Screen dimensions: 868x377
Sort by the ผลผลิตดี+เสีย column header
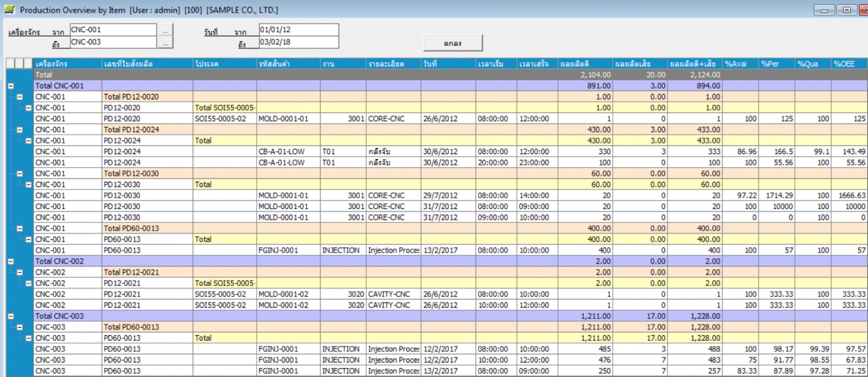coord(695,63)
